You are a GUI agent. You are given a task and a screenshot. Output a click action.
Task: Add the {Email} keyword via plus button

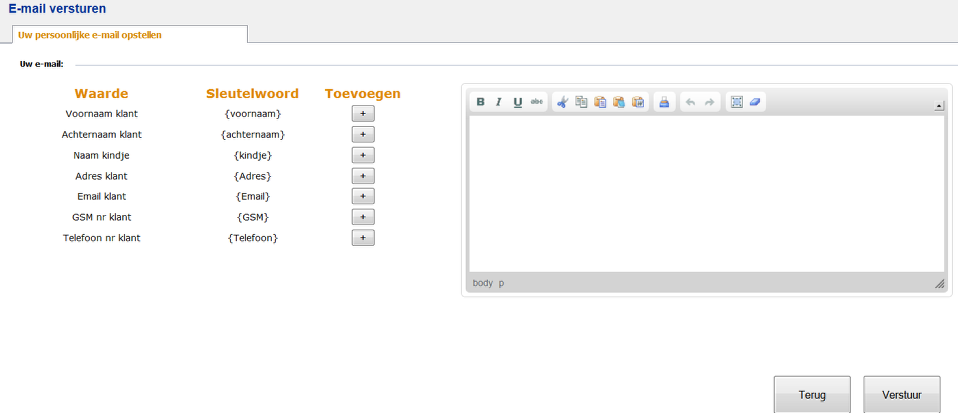point(363,196)
